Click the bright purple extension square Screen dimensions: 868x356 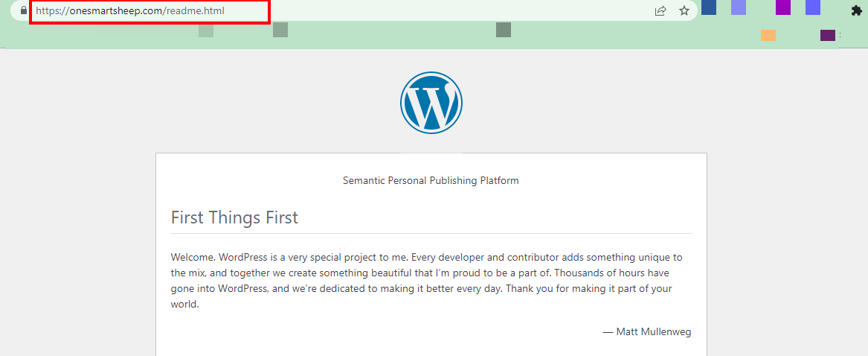782,7
